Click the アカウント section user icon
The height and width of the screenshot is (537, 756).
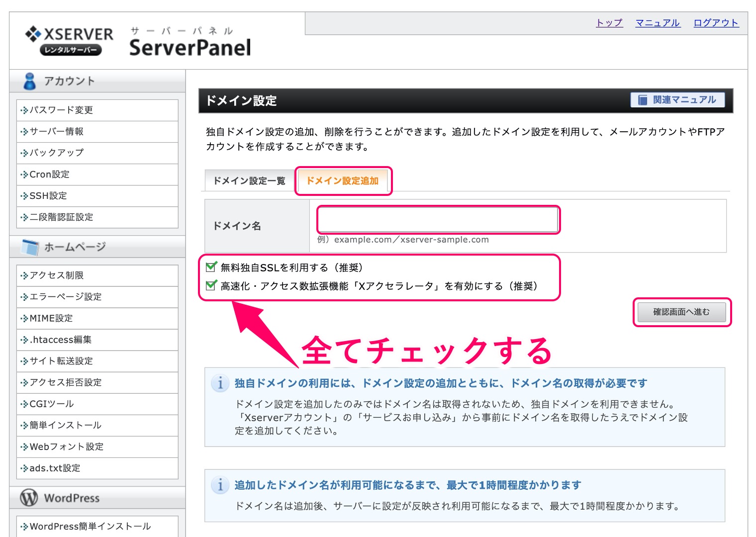[x=29, y=81]
